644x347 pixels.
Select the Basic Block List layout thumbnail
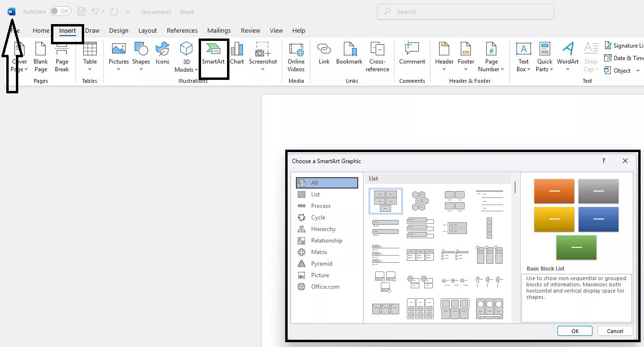pyautogui.click(x=386, y=201)
